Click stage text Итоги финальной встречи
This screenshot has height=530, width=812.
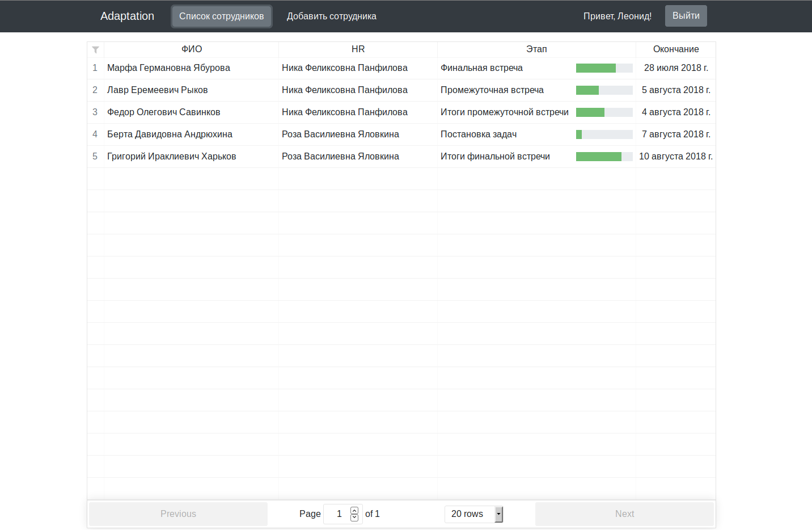(x=495, y=157)
